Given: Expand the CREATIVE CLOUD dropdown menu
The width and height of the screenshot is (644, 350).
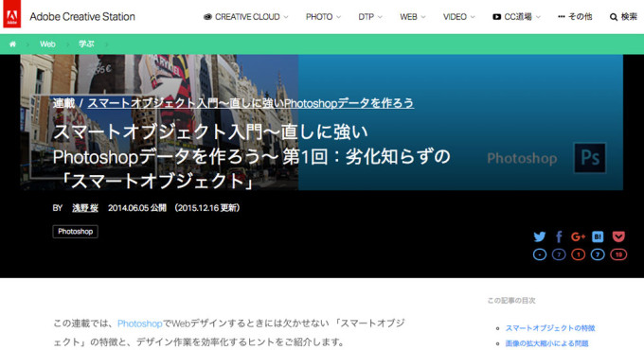Looking at the screenshot, I should (246, 17).
